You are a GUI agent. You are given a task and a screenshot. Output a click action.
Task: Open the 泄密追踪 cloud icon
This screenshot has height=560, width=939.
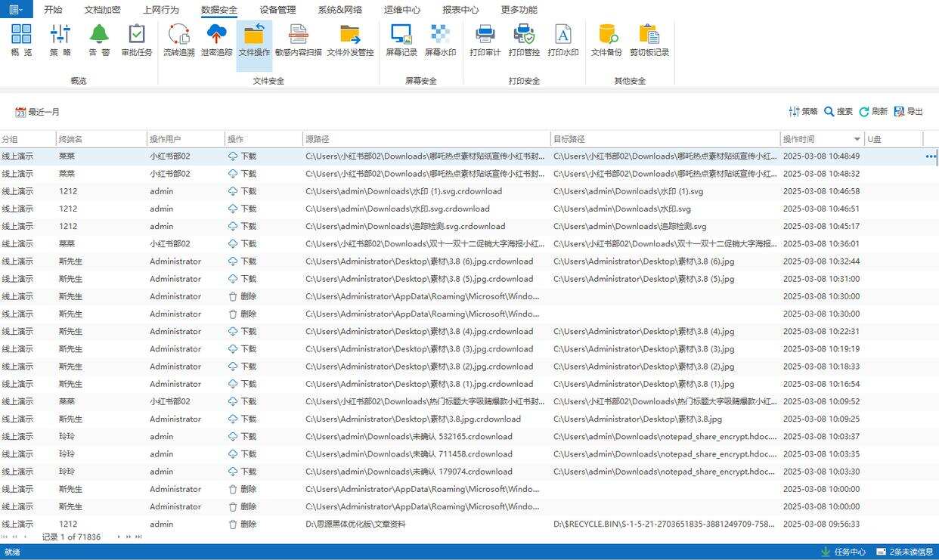tap(217, 40)
